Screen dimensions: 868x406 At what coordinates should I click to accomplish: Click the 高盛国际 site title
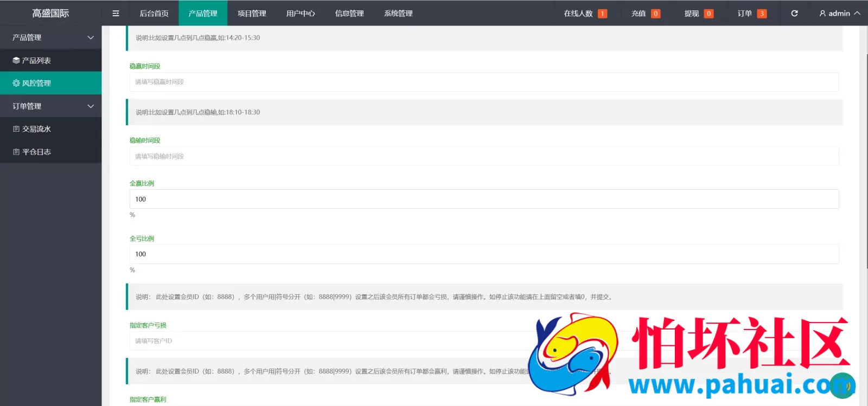pos(50,13)
